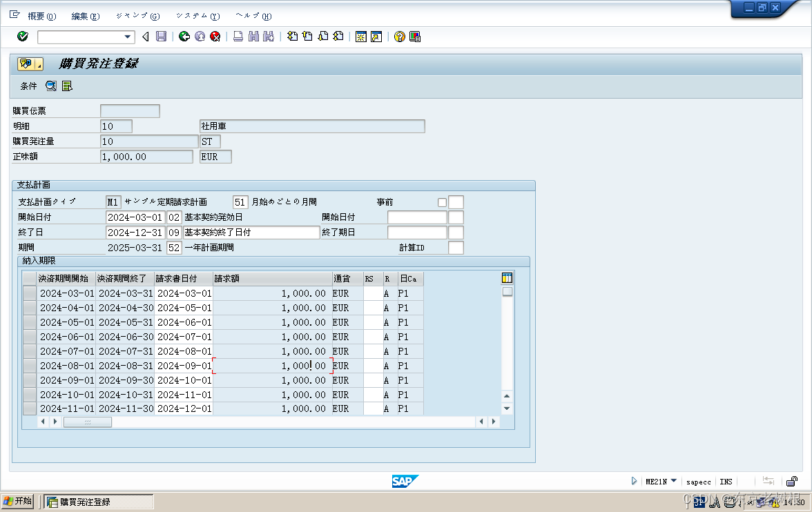Open the ME21N transaction dropdown in status bar

(673, 481)
